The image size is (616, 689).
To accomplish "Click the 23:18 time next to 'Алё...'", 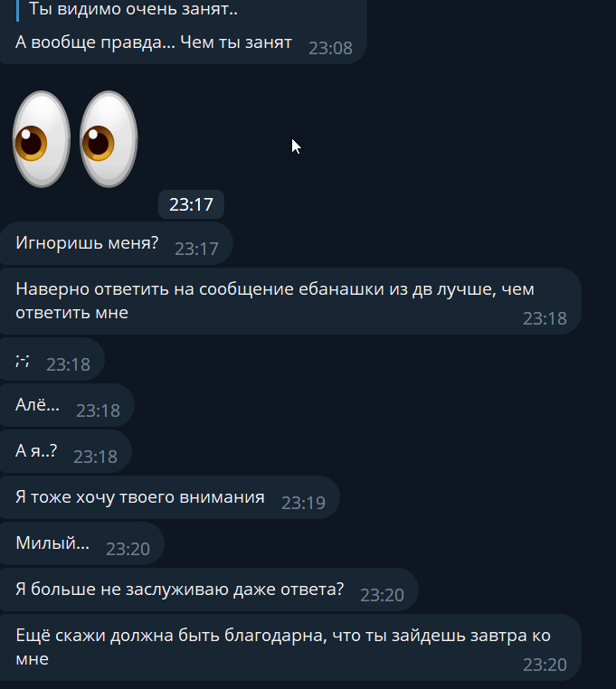I will click(98, 411).
